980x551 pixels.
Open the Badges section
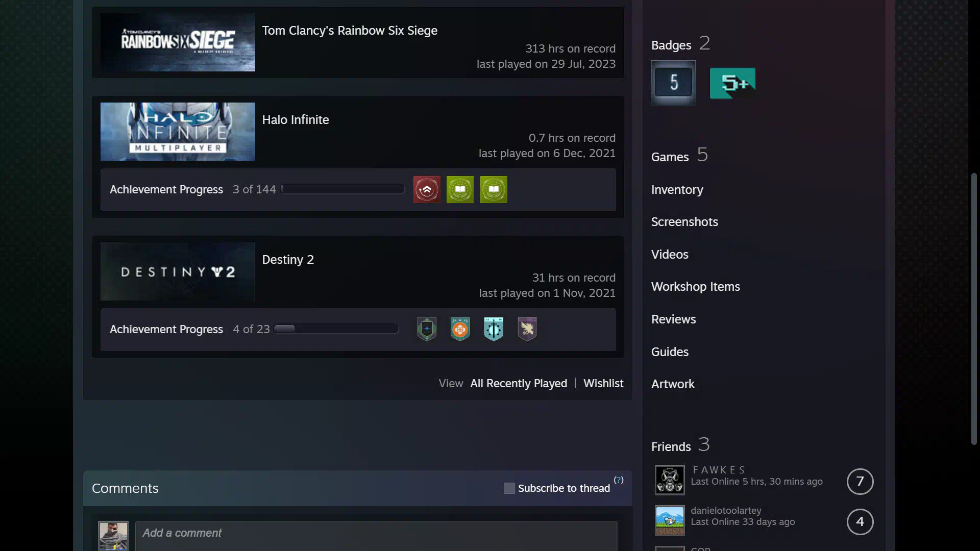[x=671, y=45]
